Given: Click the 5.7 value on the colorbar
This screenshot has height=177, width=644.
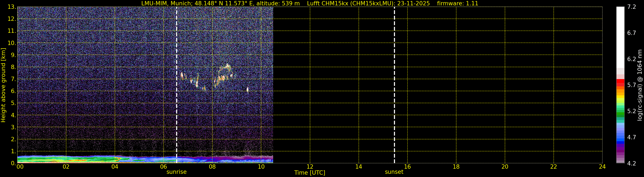Looking at the screenshot, I should coord(632,85).
